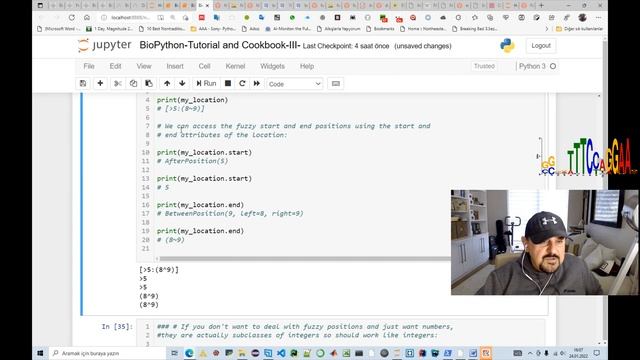Open the browser settings and more menu

click(x=598, y=18)
